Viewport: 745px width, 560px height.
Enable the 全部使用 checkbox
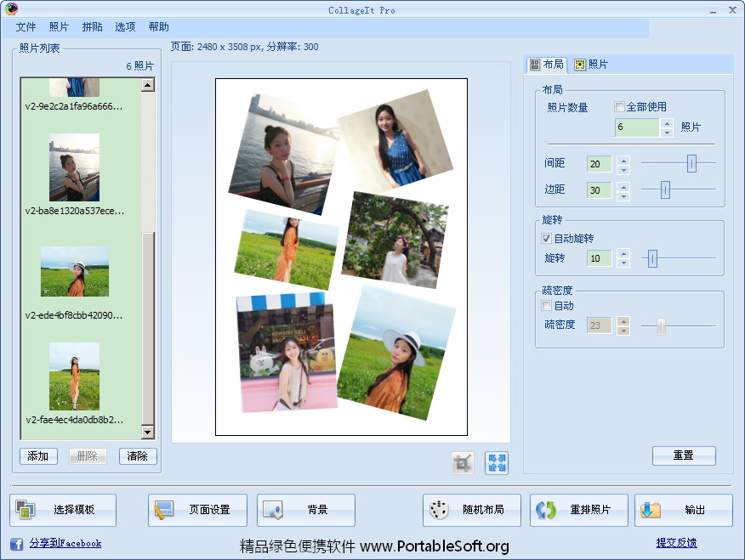[x=619, y=107]
